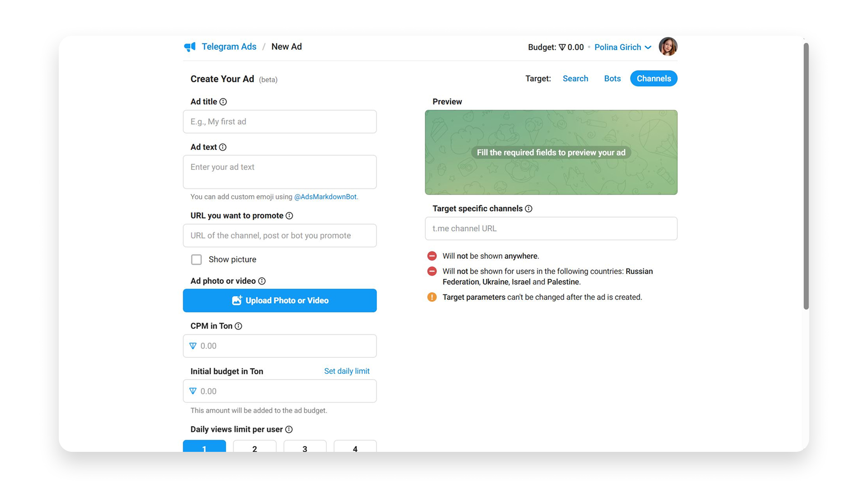Click the Daily views limit per user info icon
Image resolution: width=868 pixels, height=488 pixels.
(x=289, y=429)
